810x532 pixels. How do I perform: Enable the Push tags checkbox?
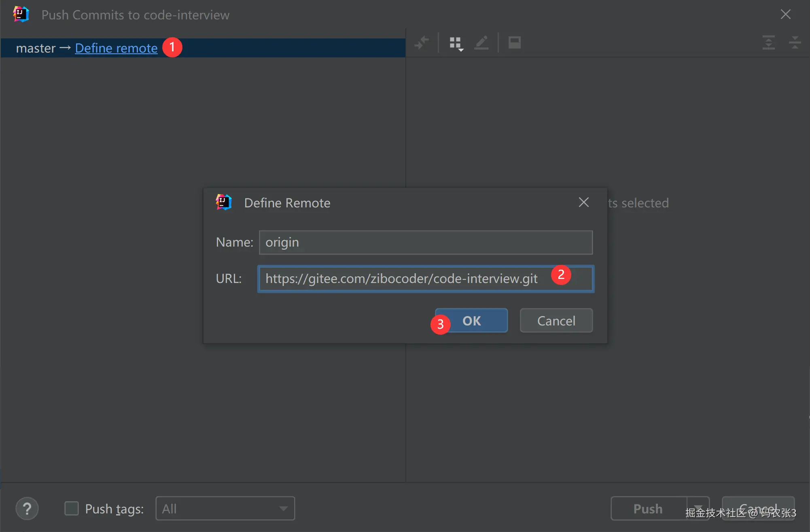click(72, 509)
